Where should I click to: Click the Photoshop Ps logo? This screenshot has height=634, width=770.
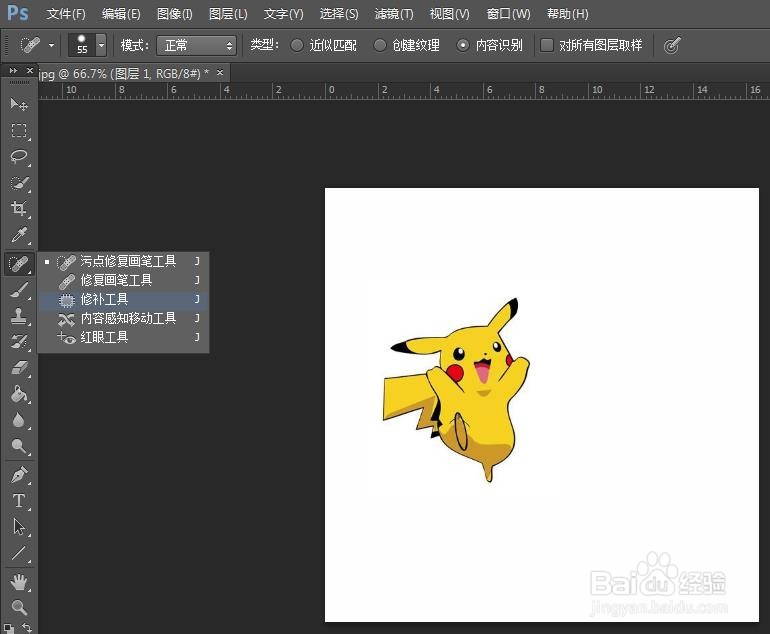(x=18, y=13)
